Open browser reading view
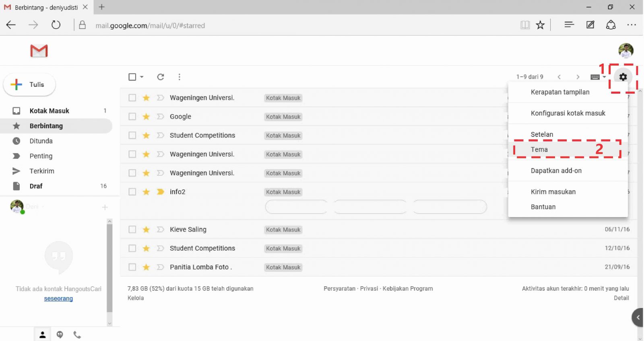The width and height of the screenshot is (644, 341). click(x=525, y=25)
